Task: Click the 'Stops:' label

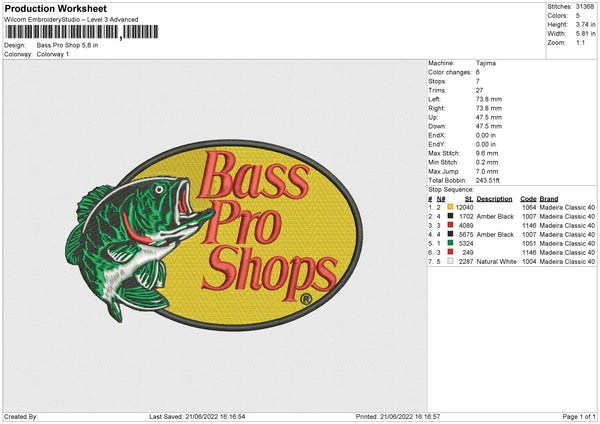Action: (437, 81)
